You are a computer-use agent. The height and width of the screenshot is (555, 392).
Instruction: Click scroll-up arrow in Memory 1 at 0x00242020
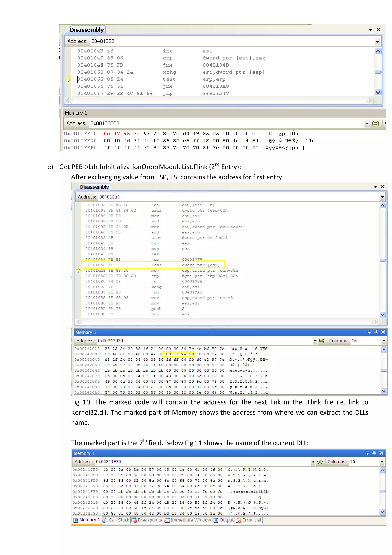[384, 350]
